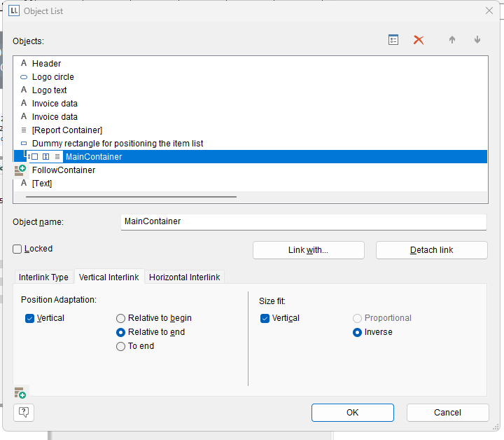Move the selected object up in list
Viewport: 504px width, 440px height.
tap(452, 40)
